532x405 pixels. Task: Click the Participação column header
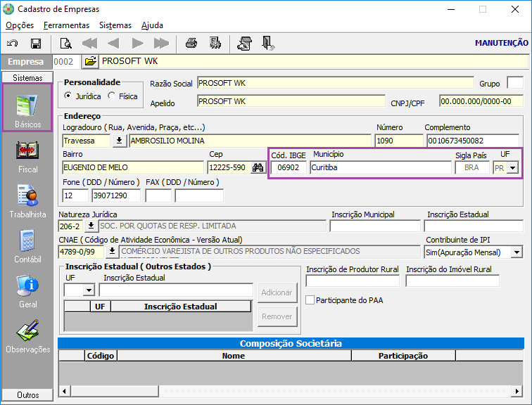[403, 356]
